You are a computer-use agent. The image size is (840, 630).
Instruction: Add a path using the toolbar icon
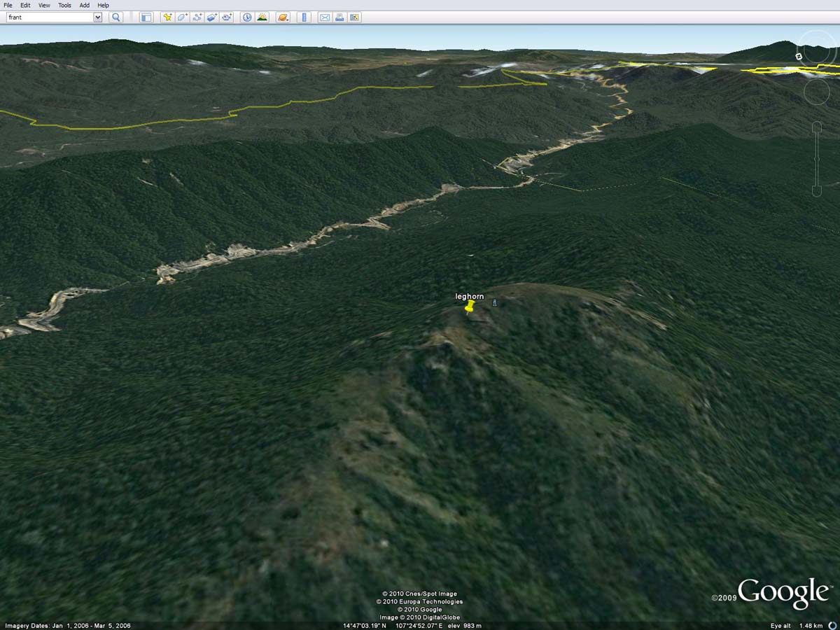pyautogui.click(x=197, y=17)
